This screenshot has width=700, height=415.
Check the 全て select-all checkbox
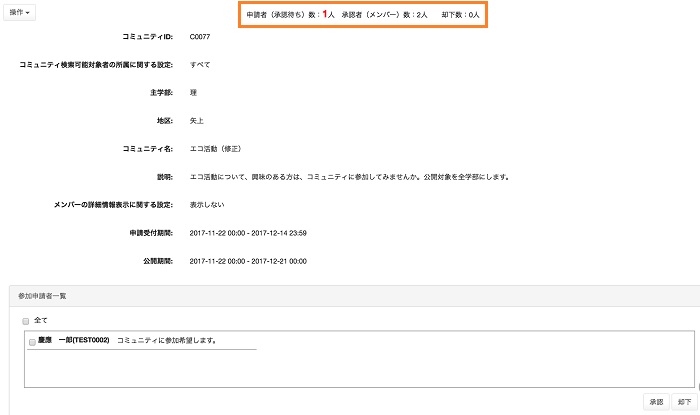coord(26,321)
